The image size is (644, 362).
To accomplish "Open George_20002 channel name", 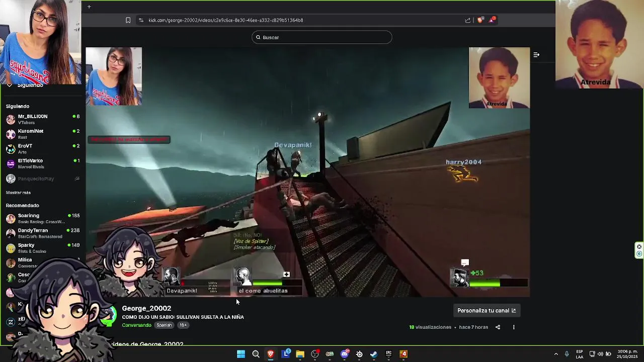I will [146, 308].
